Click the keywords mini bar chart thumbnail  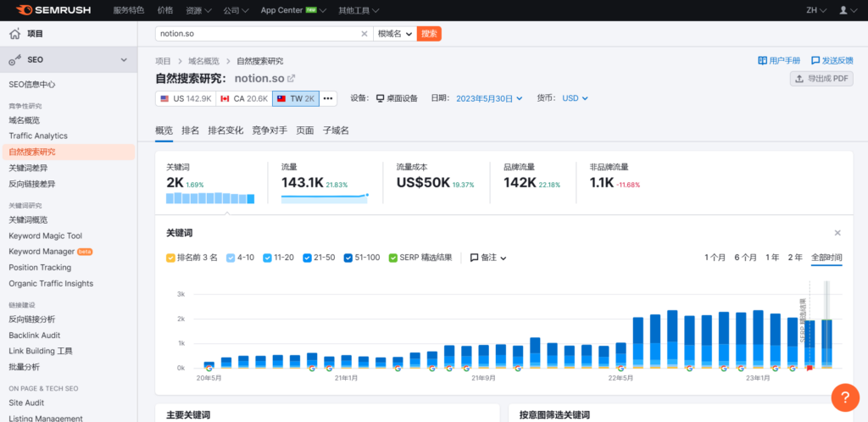point(210,198)
